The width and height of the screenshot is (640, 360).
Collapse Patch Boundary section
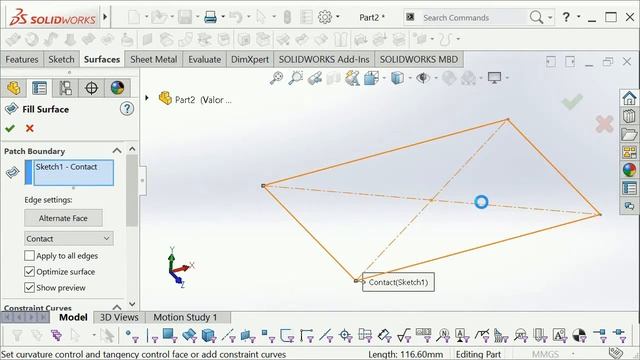tap(117, 151)
